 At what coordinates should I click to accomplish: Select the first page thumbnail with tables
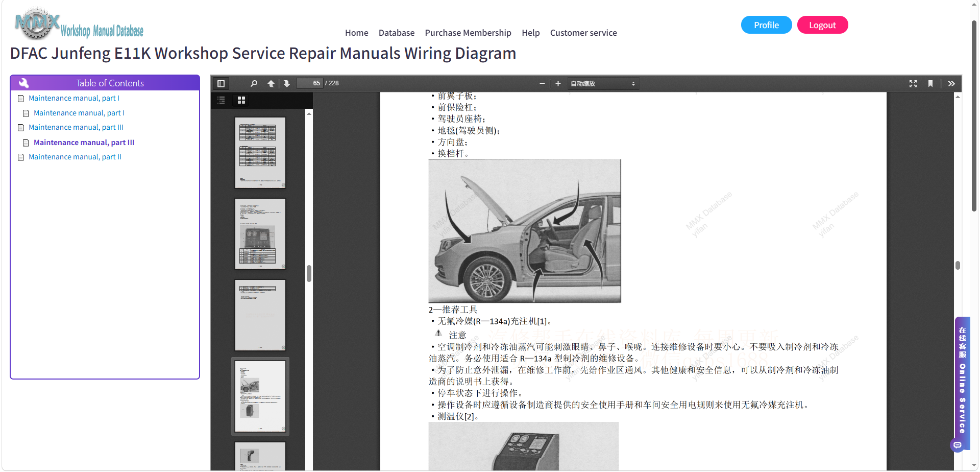pos(260,153)
